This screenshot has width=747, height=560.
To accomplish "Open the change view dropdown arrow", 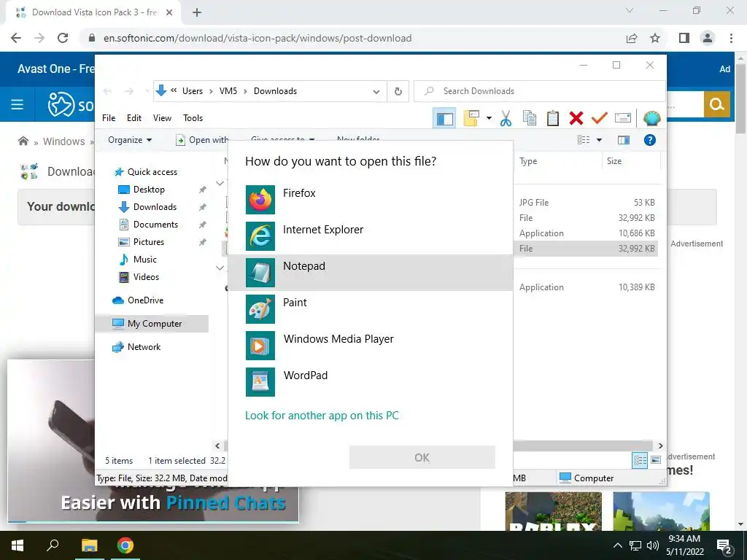I will point(600,140).
